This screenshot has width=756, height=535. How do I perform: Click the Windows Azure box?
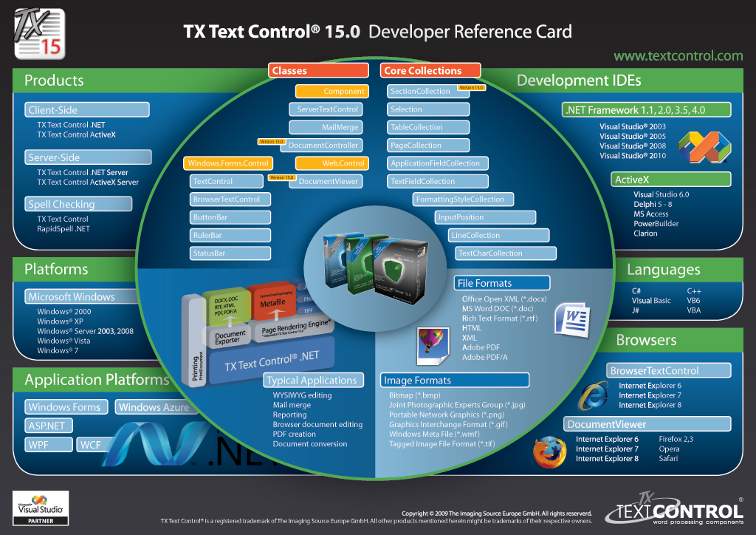click(x=157, y=407)
